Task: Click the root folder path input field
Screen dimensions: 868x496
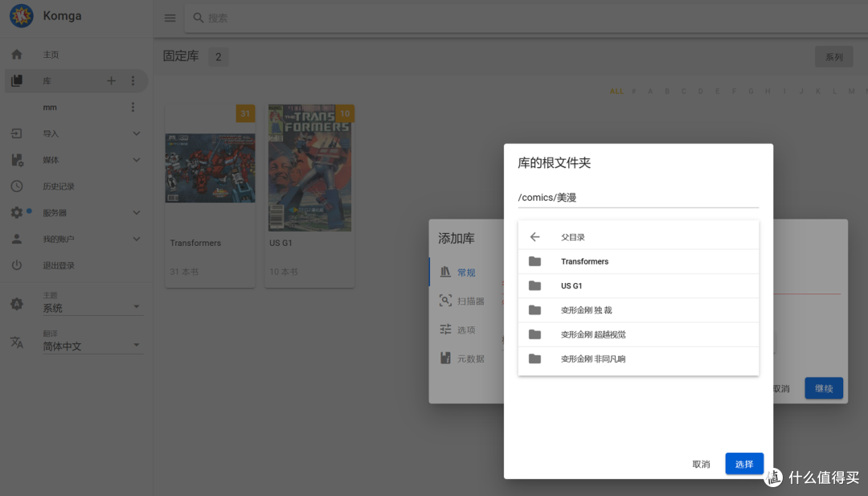Action: [638, 198]
